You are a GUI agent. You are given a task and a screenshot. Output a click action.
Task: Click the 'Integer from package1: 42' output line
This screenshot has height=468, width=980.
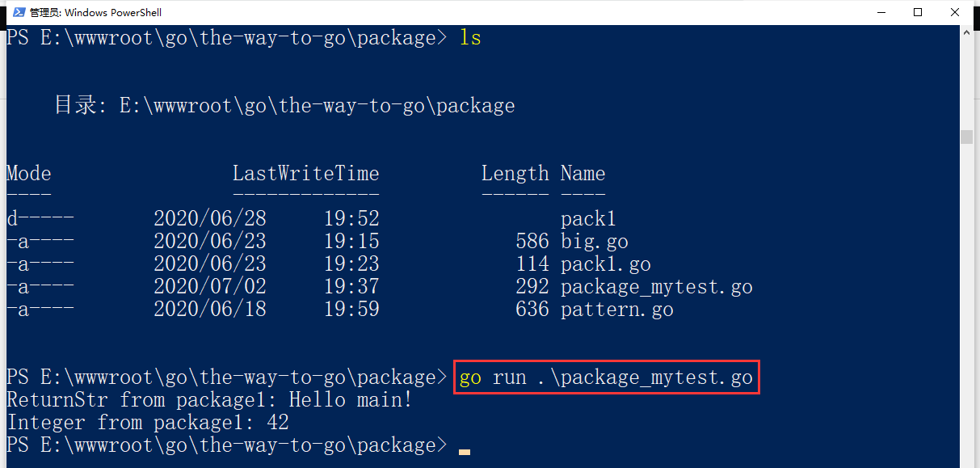[148, 423]
